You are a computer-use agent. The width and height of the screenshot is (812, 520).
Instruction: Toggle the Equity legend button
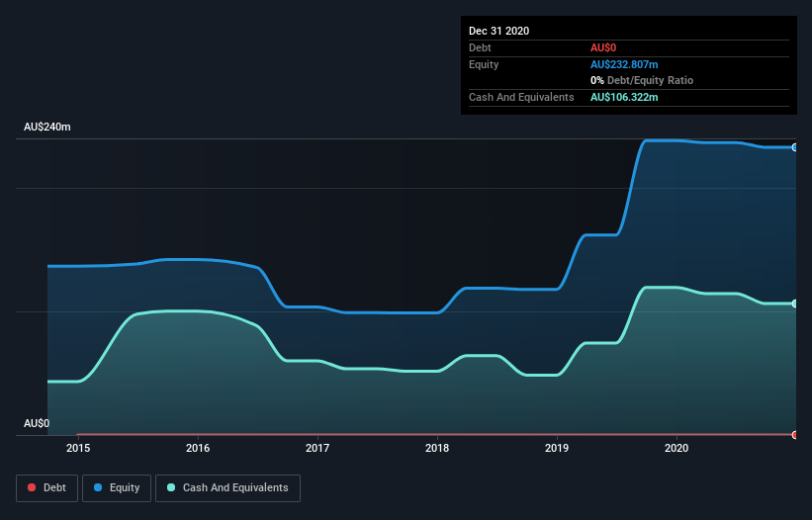(x=117, y=488)
